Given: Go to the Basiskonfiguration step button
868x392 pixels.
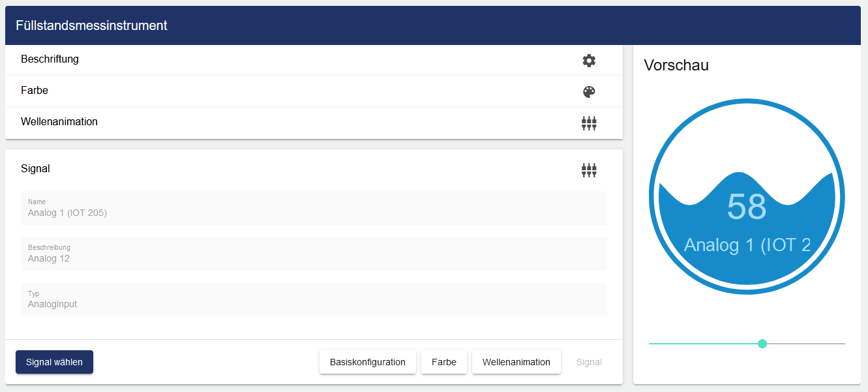Looking at the screenshot, I should click(x=368, y=362).
